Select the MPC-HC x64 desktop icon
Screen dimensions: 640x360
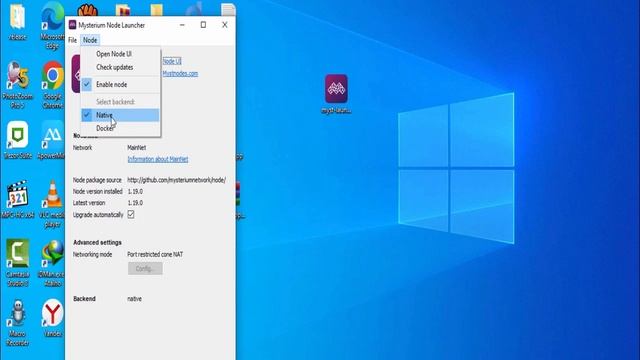click(x=18, y=199)
